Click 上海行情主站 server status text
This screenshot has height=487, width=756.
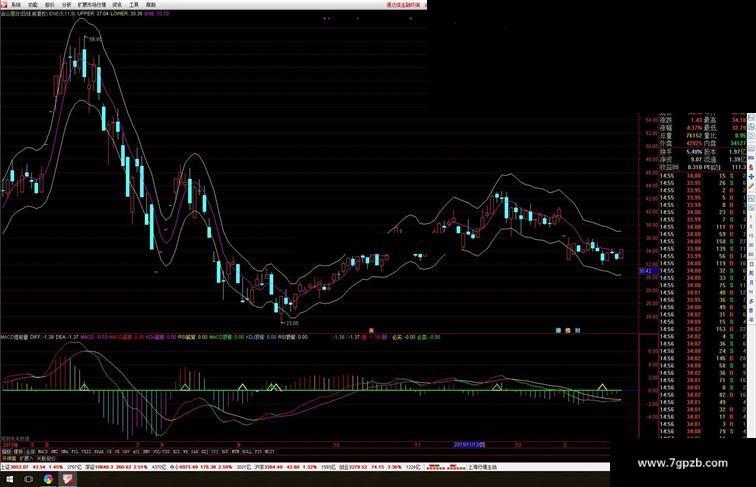coord(482,467)
